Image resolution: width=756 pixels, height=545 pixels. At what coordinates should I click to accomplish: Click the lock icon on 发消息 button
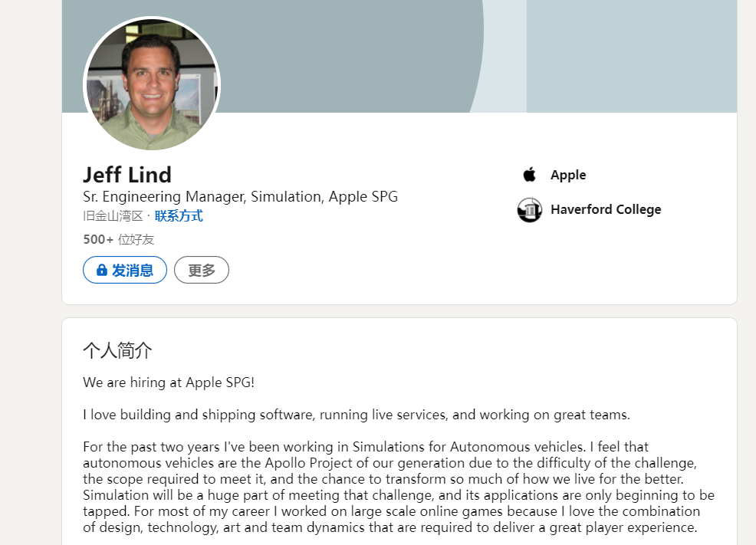tap(101, 270)
